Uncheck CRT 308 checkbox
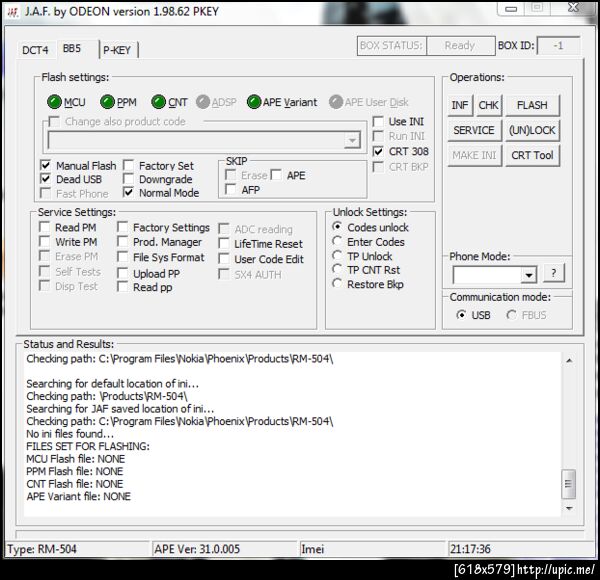Viewport: 600px width, 580px height. (378, 152)
